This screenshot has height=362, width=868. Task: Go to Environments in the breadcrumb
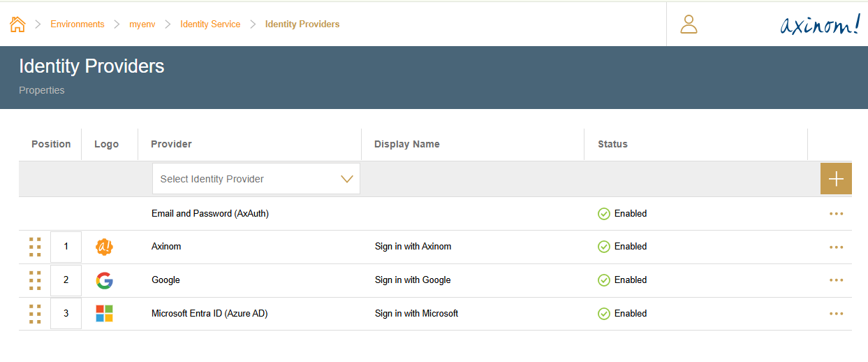point(77,24)
